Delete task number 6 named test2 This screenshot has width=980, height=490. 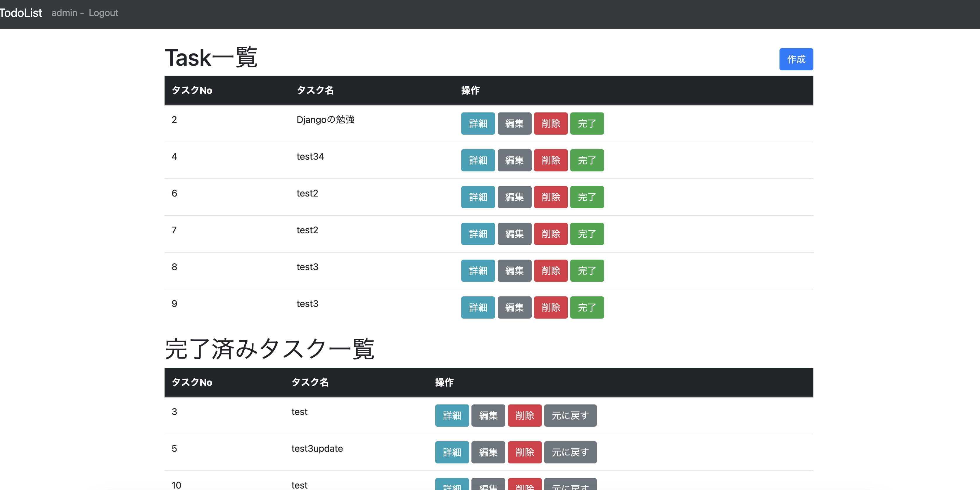pyautogui.click(x=550, y=197)
